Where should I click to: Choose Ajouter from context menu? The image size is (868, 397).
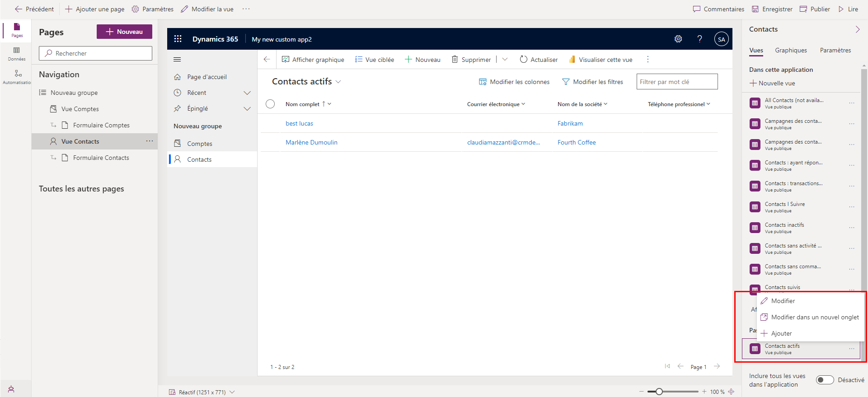click(810, 333)
